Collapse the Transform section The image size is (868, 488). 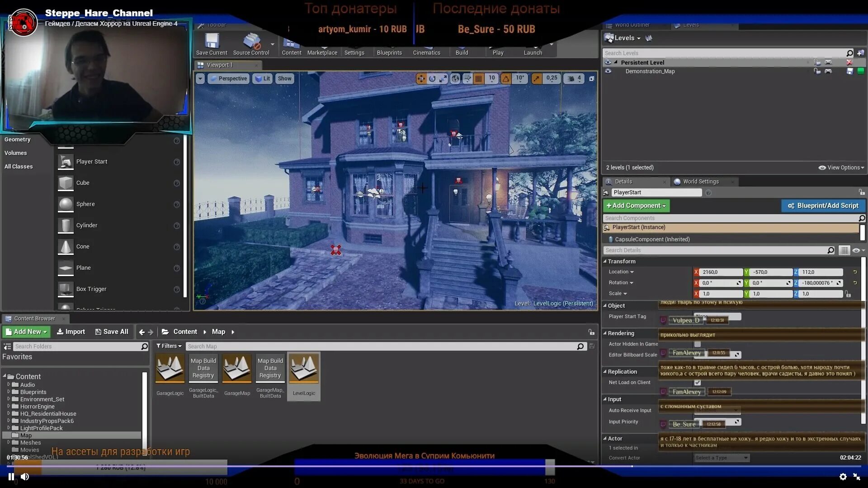pyautogui.click(x=605, y=261)
